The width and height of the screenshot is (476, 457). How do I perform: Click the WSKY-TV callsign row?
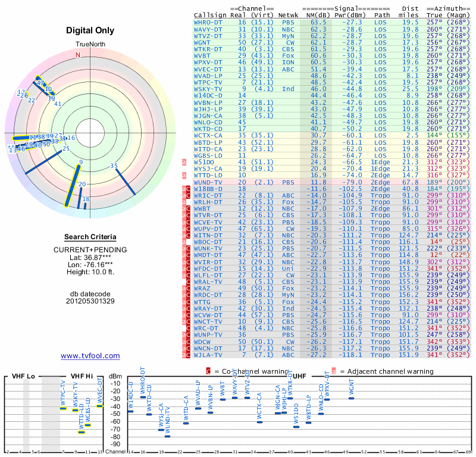click(x=208, y=89)
